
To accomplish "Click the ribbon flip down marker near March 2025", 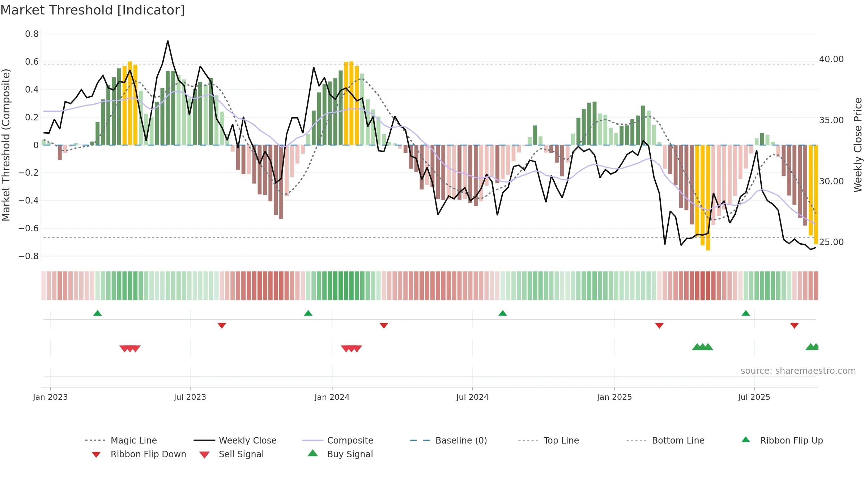I will click(659, 326).
